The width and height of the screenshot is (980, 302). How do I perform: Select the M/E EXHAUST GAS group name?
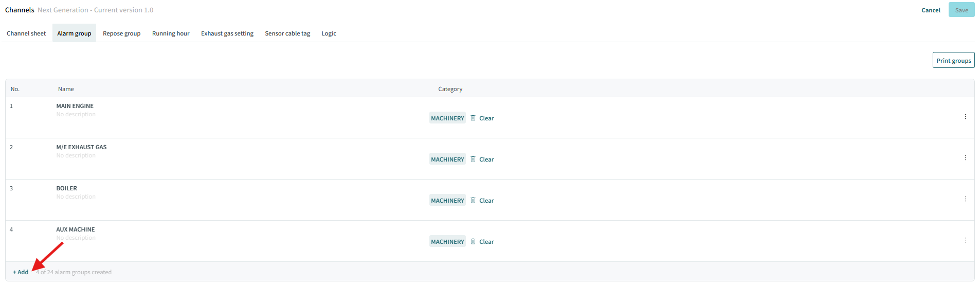point(81,147)
